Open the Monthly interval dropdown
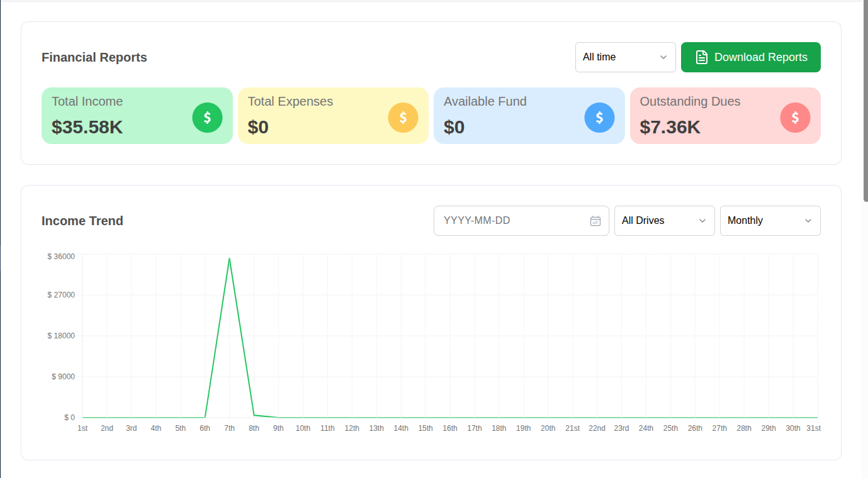This screenshot has height=478, width=868. (x=770, y=221)
